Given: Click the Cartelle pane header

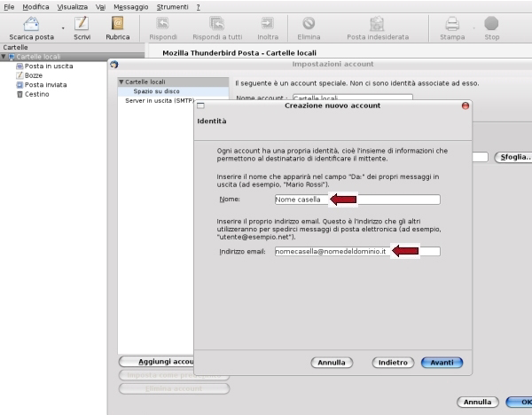Looking at the screenshot, I should (x=73, y=47).
